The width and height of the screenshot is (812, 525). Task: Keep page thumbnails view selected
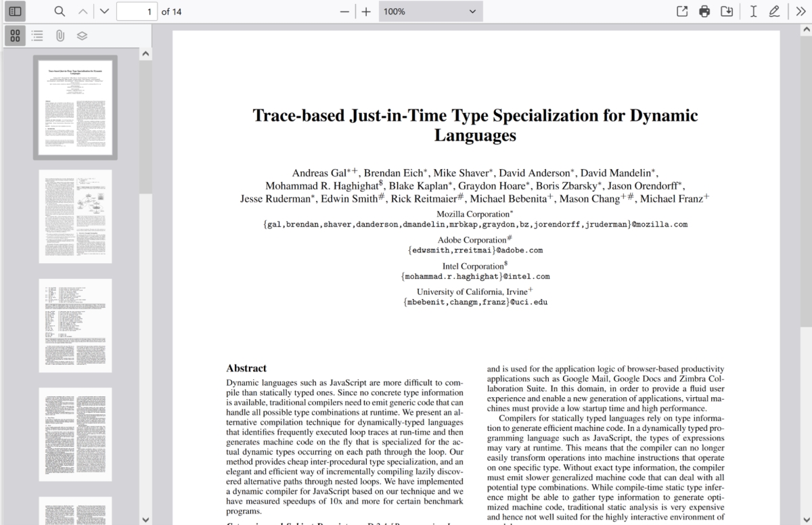tap(15, 36)
